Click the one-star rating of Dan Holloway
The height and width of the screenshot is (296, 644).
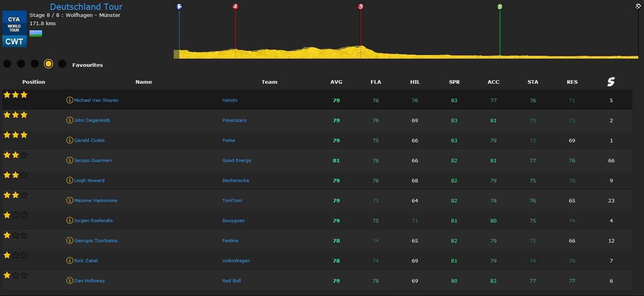click(x=15, y=275)
